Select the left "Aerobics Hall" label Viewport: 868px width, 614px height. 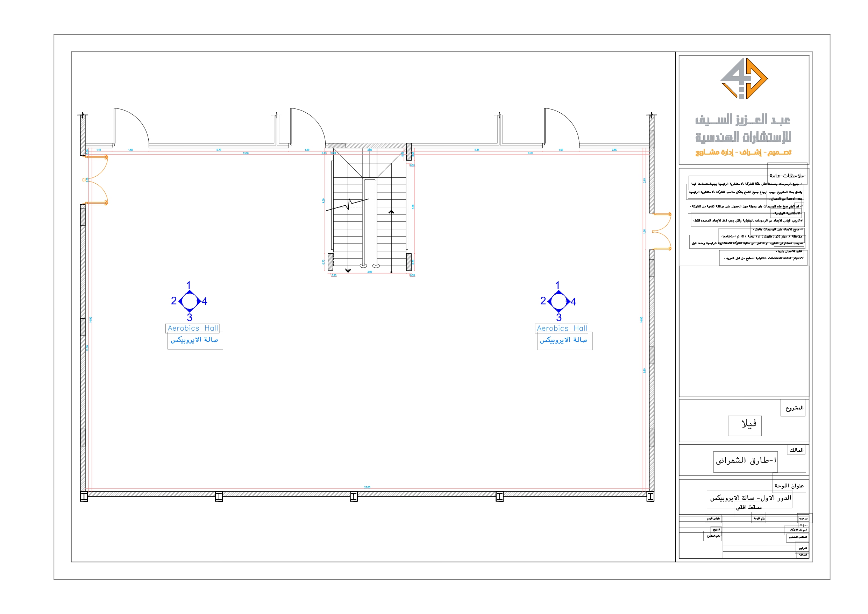pos(193,328)
